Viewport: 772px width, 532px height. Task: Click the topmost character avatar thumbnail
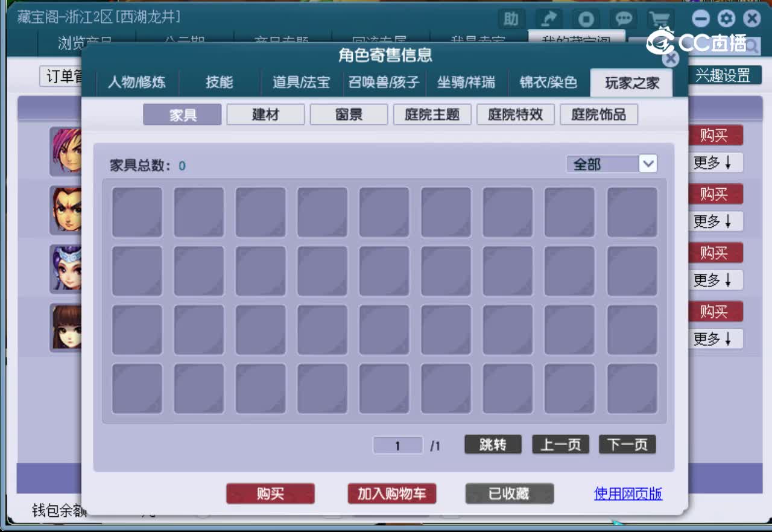coord(65,151)
